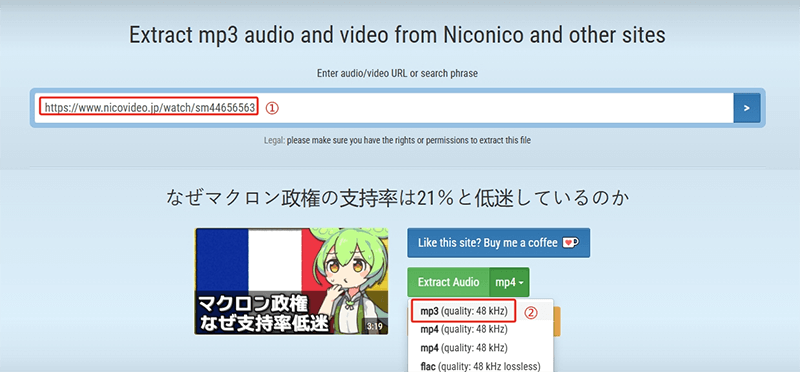
Task: Click the Legal notice text
Action: (x=397, y=140)
